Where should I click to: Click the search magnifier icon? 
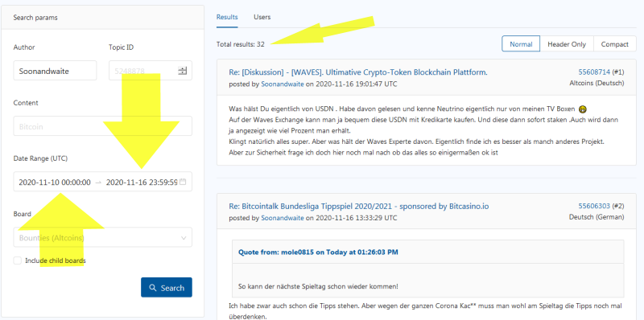click(153, 288)
